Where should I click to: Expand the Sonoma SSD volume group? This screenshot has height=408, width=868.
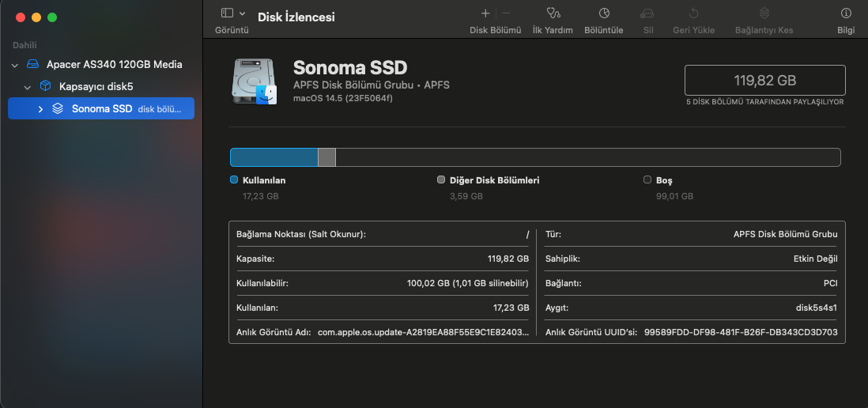click(40, 108)
